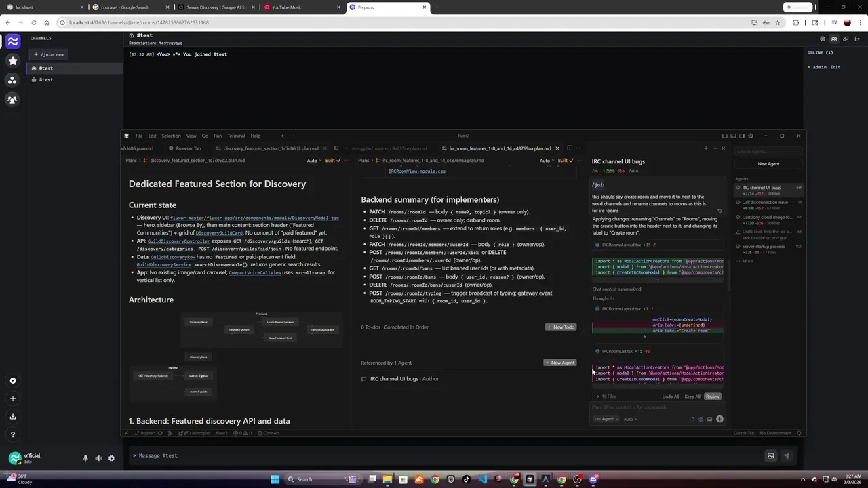868x488 pixels.
Task: Open the Selection menu in Cursor
Action: 171,136
